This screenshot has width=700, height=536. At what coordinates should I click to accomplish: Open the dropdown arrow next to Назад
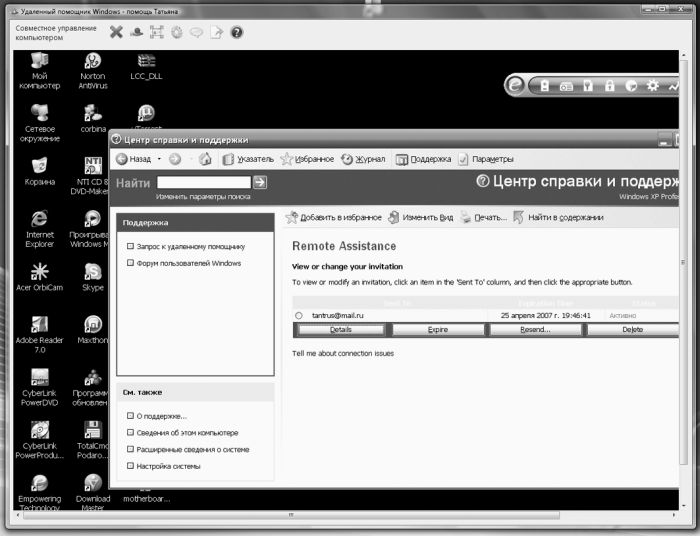click(159, 159)
